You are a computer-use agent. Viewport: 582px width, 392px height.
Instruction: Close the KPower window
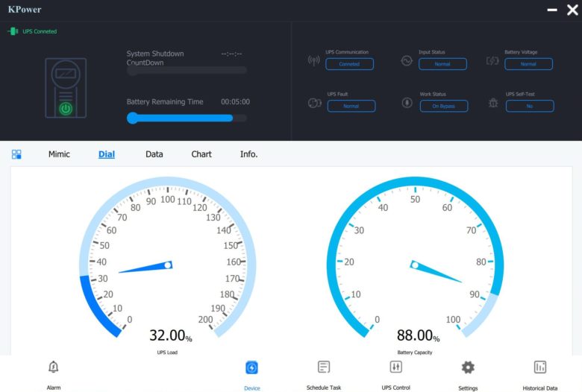click(x=572, y=10)
